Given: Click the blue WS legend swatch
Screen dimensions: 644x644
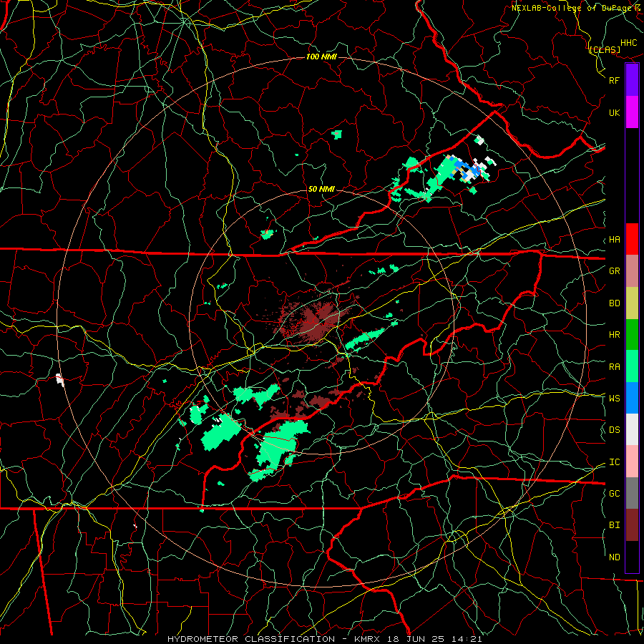Looking at the screenshot, I should click(632, 398).
